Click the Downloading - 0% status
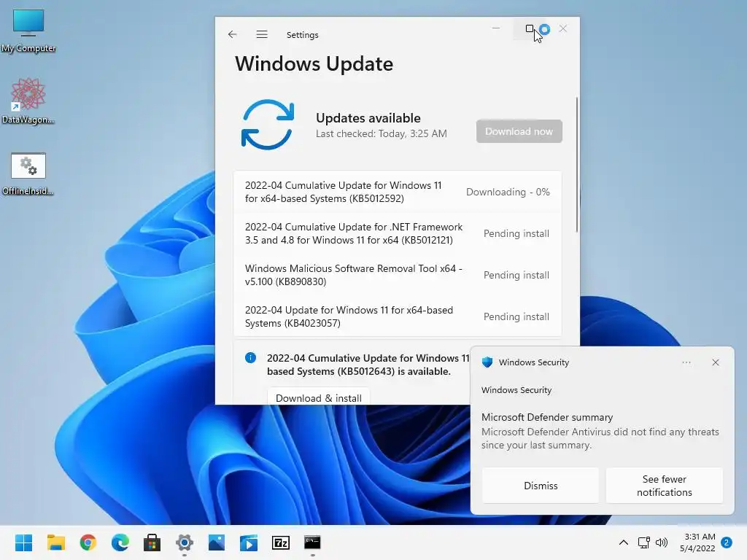 tap(508, 192)
